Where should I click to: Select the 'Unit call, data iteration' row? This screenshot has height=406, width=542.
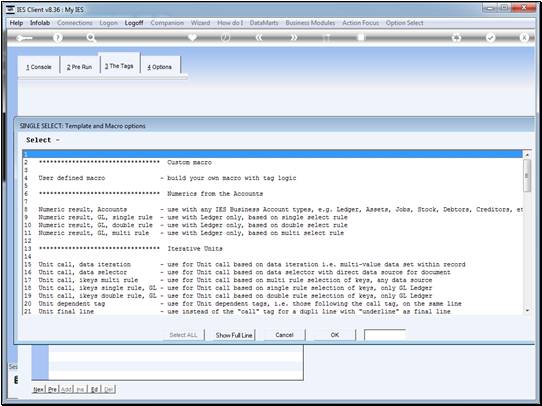273,264
